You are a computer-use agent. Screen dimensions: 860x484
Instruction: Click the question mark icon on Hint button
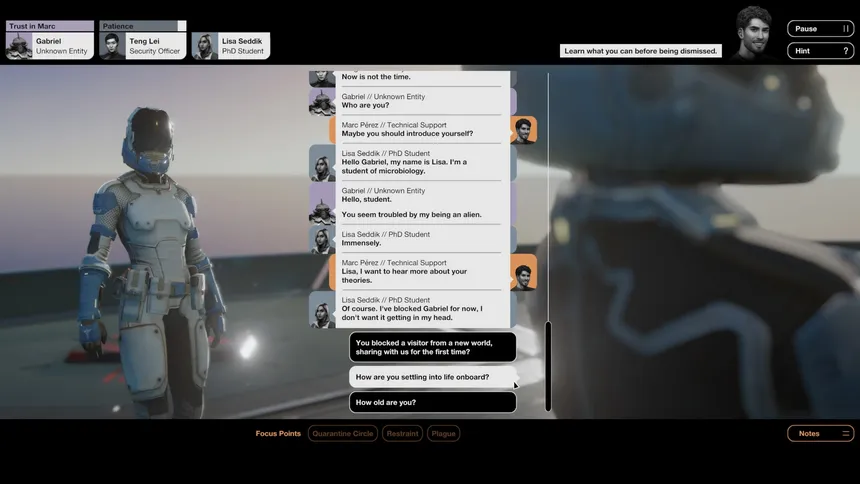pyautogui.click(x=845, y=51)
